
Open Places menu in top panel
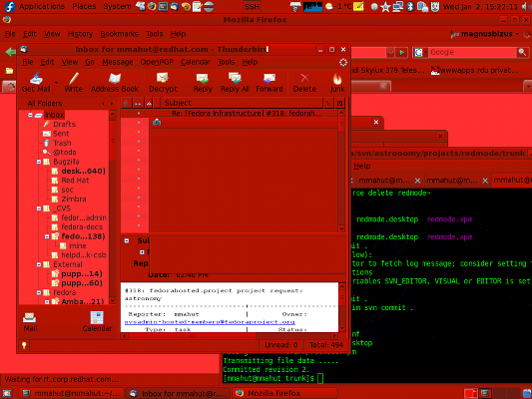(x=84, y=6)
